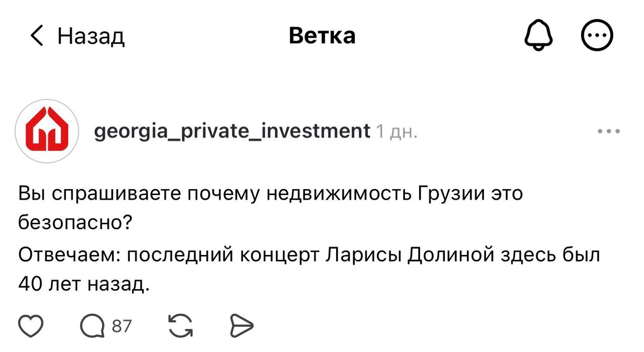644x352 pixels.
Task: Like the post with the heart icon
Action: [31, 327]
